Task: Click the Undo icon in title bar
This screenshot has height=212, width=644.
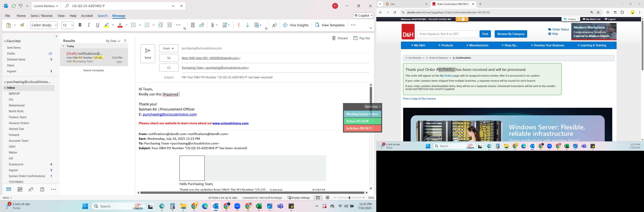Action: 21,6
